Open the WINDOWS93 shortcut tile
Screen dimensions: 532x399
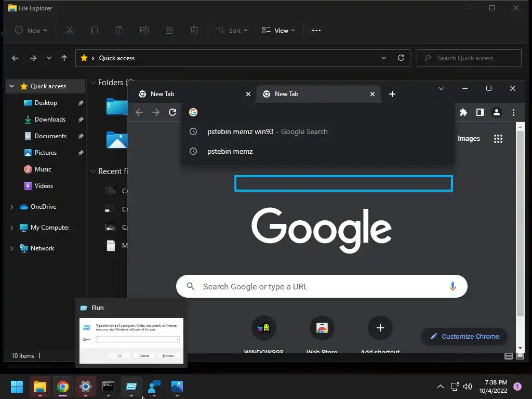click(263, 328)
